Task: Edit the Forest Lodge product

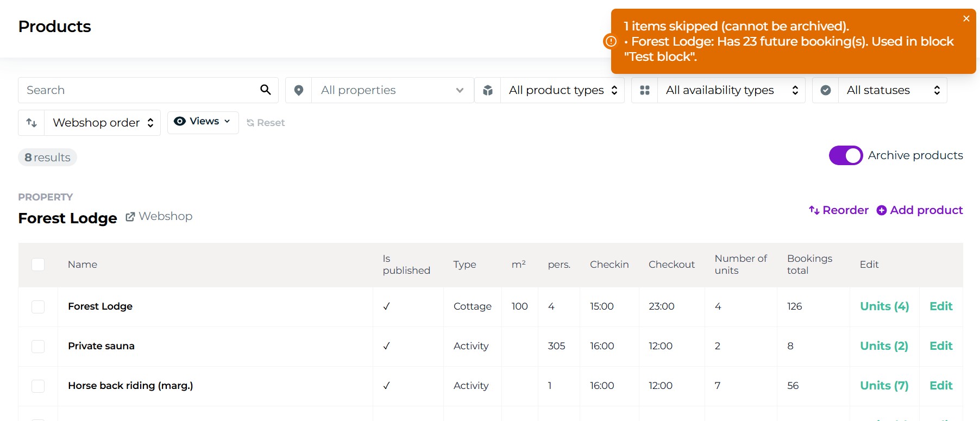Action: tap(941, 306)
